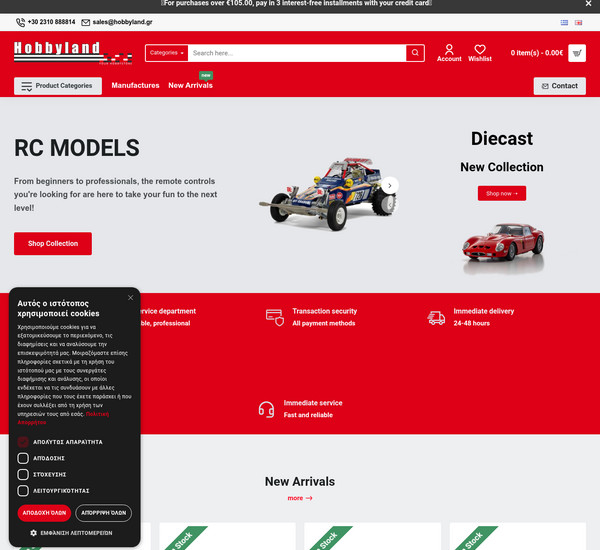Click the Immediate delivery truck icon
Screen dimensions: 600x550
click(x=436, y=317)
